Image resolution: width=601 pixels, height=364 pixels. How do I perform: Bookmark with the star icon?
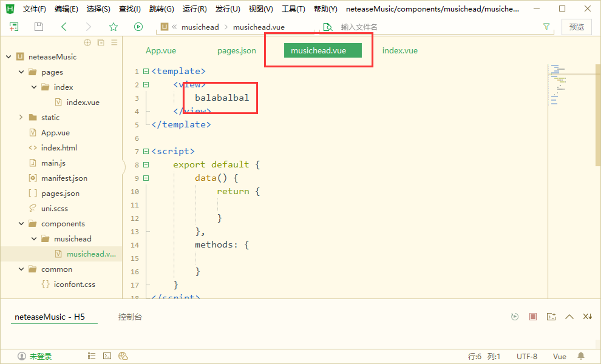113,27
